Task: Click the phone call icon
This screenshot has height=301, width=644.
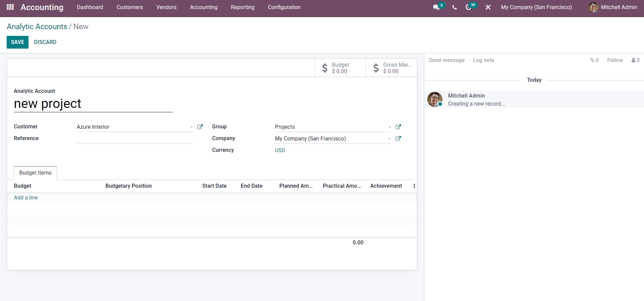Action: coord(454,7)
